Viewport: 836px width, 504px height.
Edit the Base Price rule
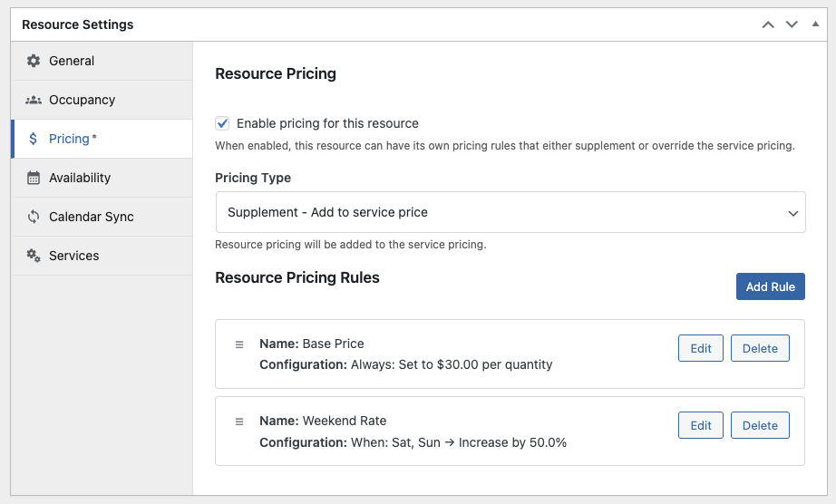700,348
